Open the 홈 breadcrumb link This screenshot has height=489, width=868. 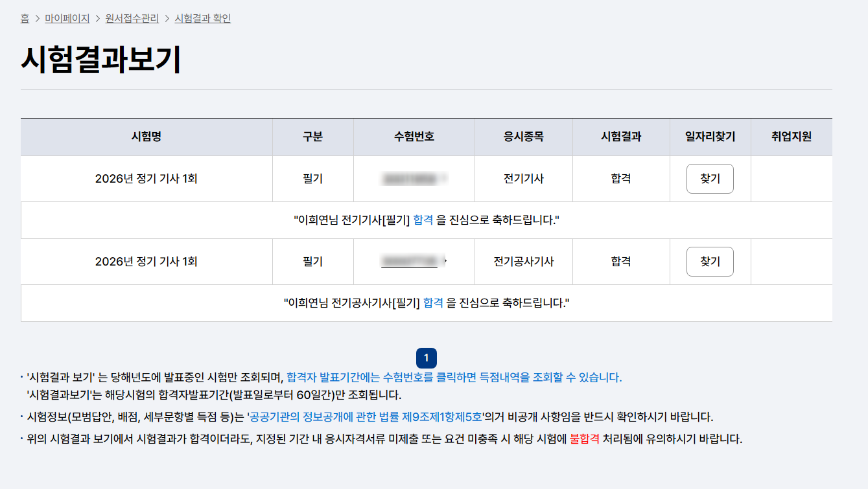pos(23,18)
